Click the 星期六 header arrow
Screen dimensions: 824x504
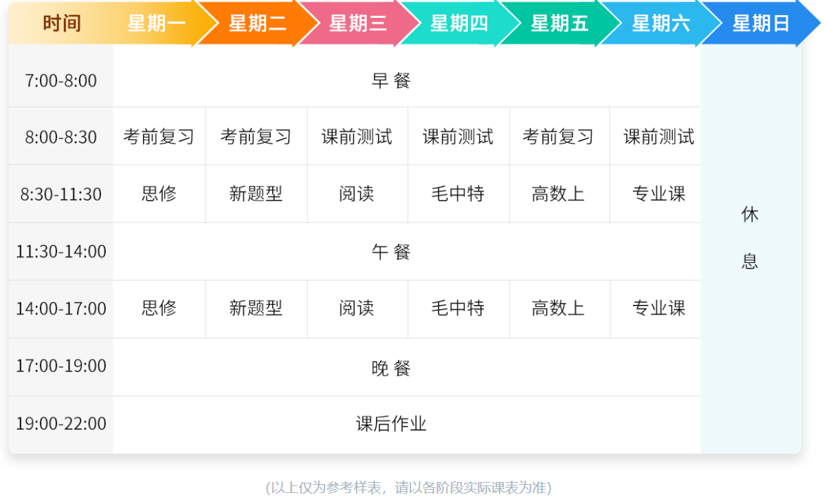click(x=660, y=23)
